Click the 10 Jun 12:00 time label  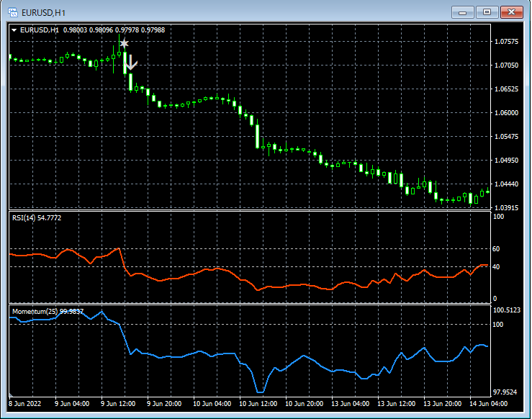[x=259, y=404]
